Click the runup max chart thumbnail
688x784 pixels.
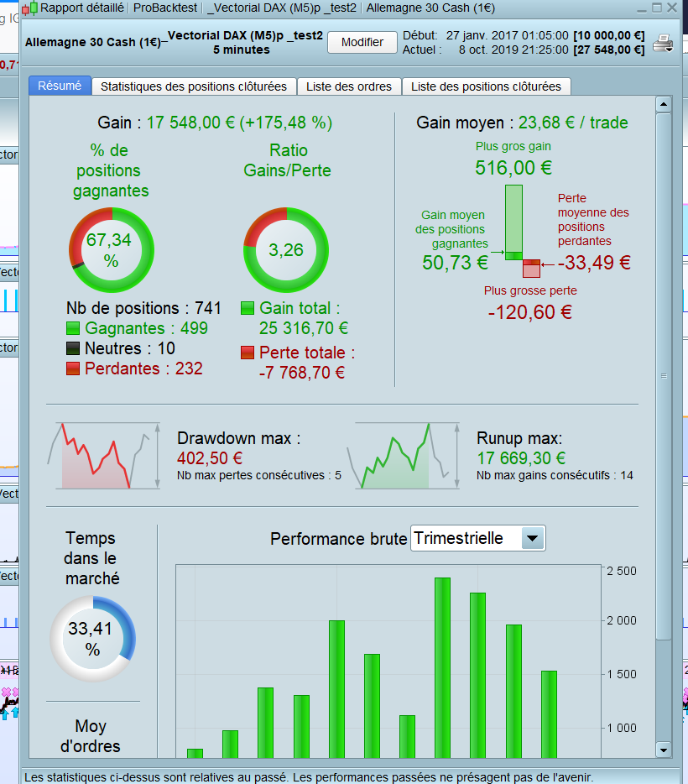404,456
